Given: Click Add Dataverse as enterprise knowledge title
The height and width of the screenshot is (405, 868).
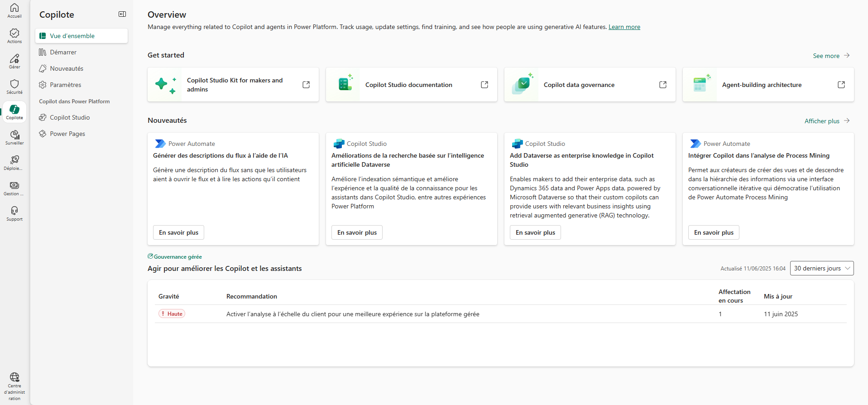Looking at the screenshot, I should (582, 160).
